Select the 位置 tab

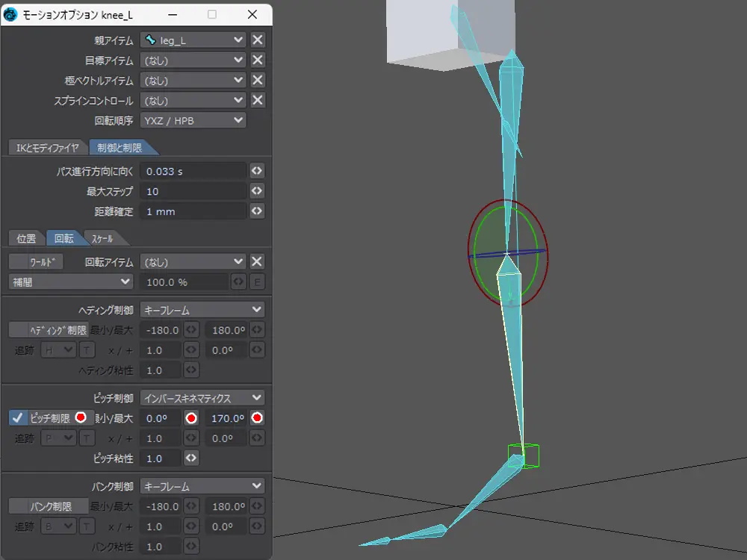click(x=26, y=239)
